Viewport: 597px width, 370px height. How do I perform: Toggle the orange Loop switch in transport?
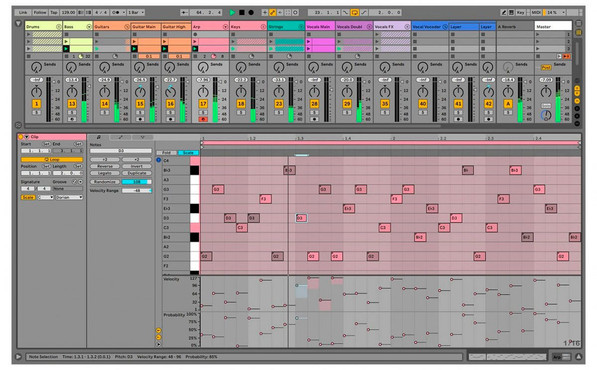tap(354, 13)
